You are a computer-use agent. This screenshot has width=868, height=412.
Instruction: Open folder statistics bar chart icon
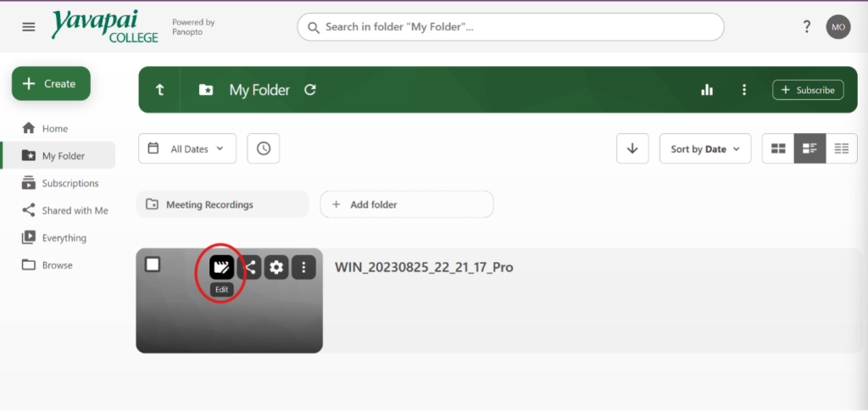coord(707,90)
